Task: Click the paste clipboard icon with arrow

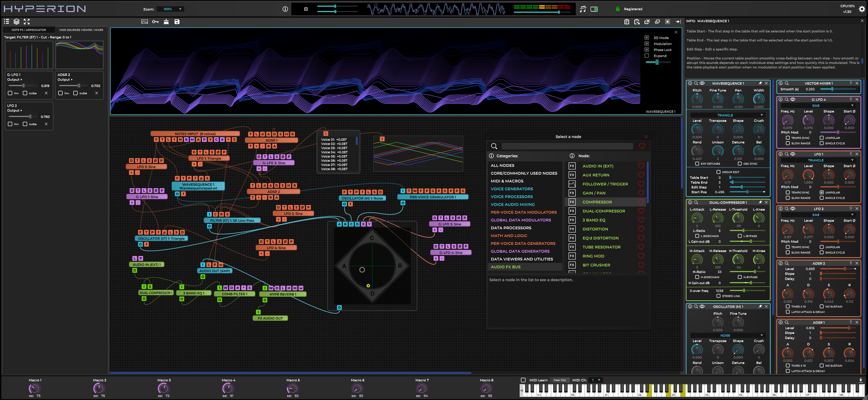Action: pos(637,22)
